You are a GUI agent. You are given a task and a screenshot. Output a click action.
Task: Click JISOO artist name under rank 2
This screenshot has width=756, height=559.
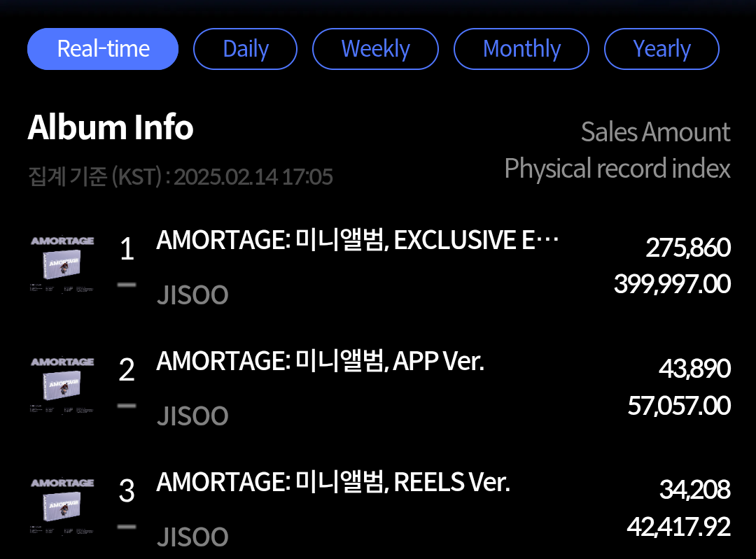tap(192, 416)
